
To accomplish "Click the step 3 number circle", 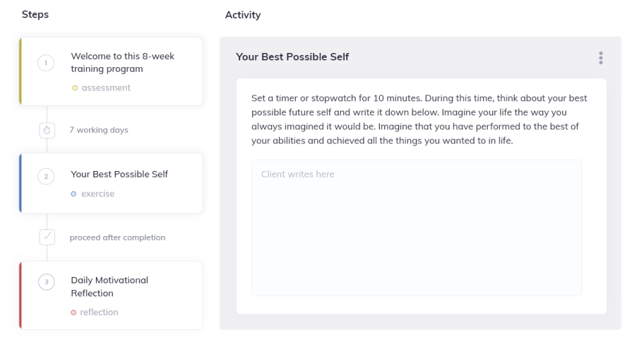I will click(x=47, y=282).
